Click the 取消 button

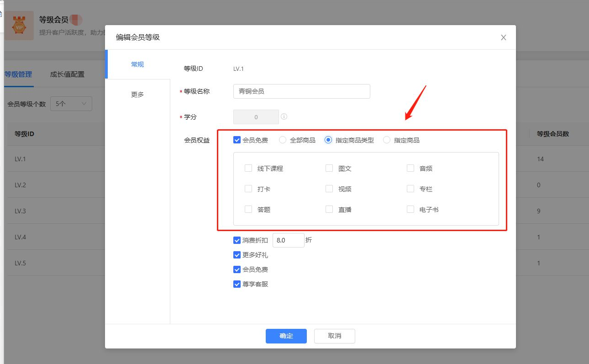[334, 336]
